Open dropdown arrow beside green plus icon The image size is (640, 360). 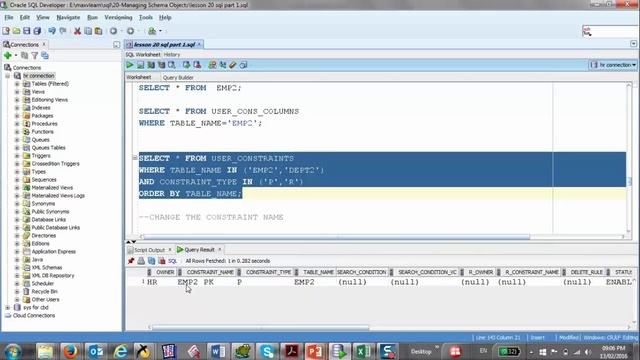coord(16,56)
